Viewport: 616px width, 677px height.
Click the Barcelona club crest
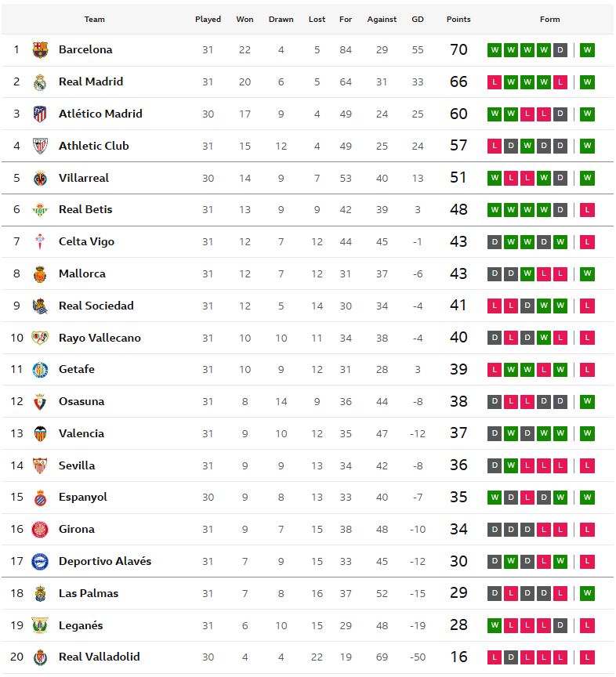pyautogui.click(x=40, y=49)
